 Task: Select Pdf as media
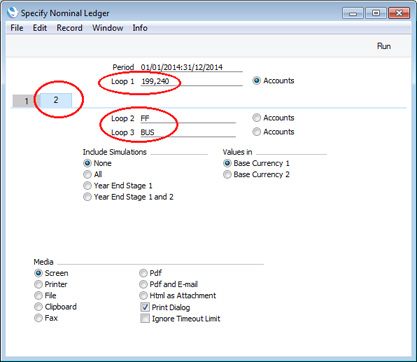143,273
